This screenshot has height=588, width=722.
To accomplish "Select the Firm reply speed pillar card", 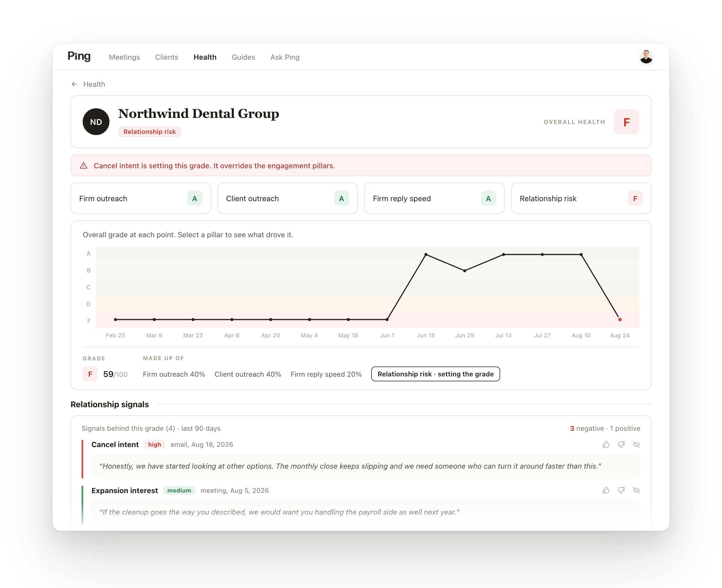I will (434, 199).
